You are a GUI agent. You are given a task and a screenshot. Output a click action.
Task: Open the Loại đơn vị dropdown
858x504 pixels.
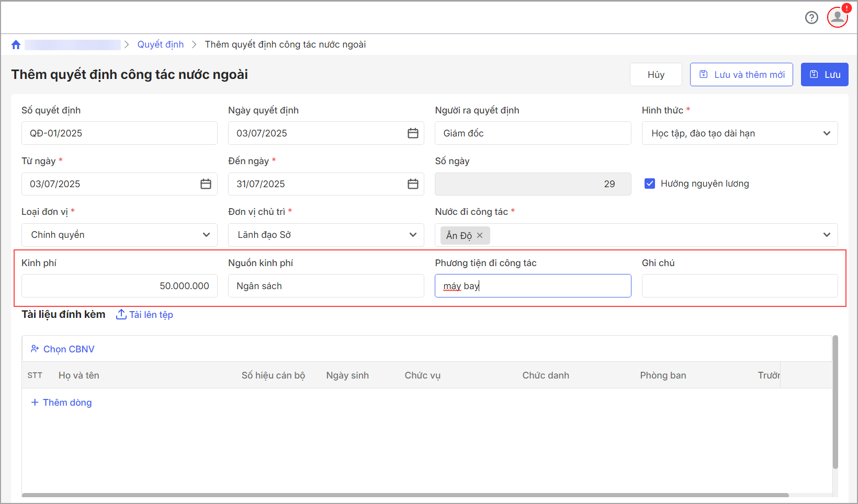click(x=206, y=235)
